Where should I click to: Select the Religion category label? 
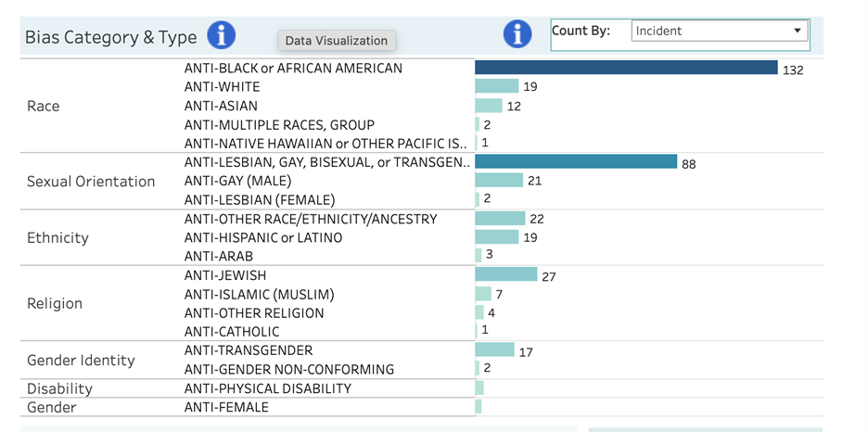[55, 304]
